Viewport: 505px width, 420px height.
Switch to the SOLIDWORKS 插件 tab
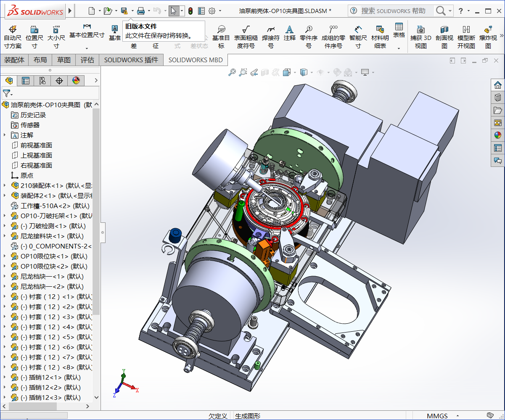click(x=131, y=60)
